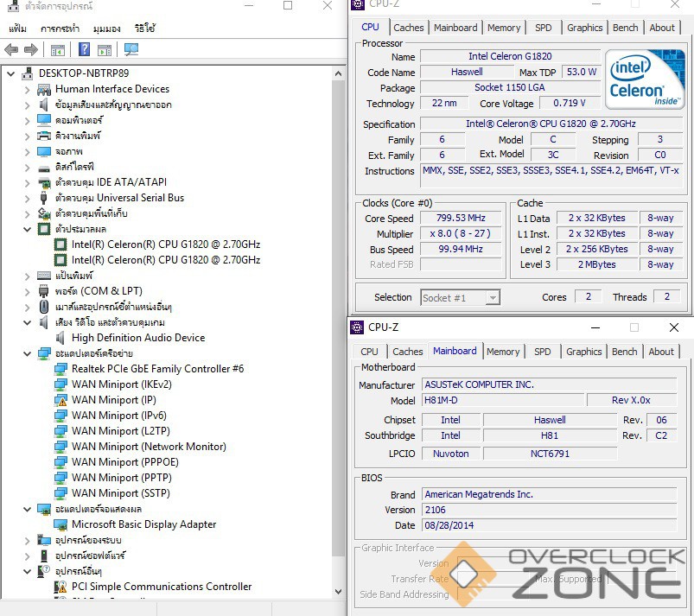Click the show/hide console tree toolbar icon

pos(57,50)
